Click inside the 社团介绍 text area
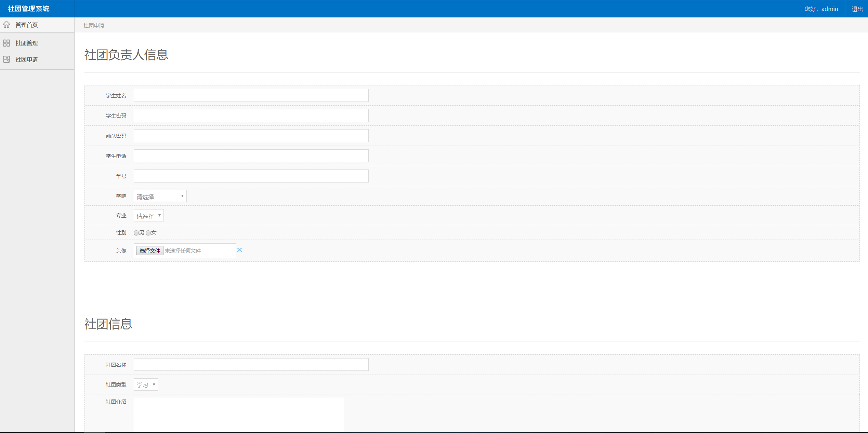Screen dimensions: 868x433 [x=238, y=415]
